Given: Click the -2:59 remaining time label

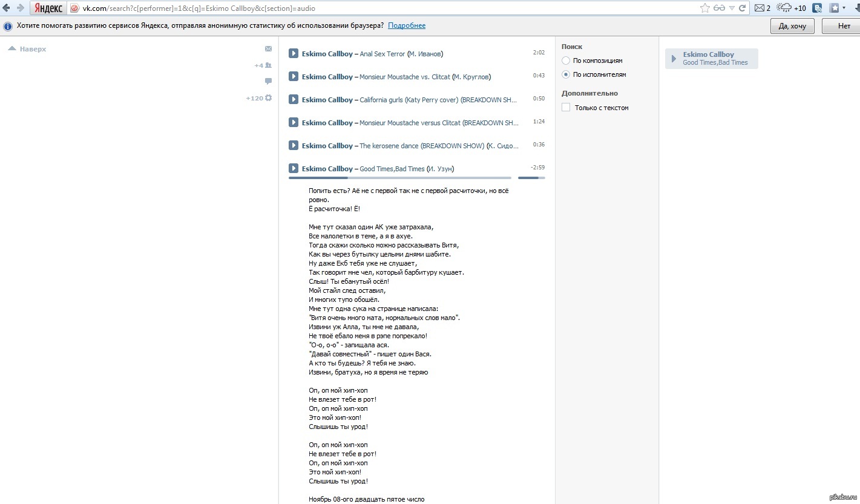Looking at the screenshot, I should point(537,168).
